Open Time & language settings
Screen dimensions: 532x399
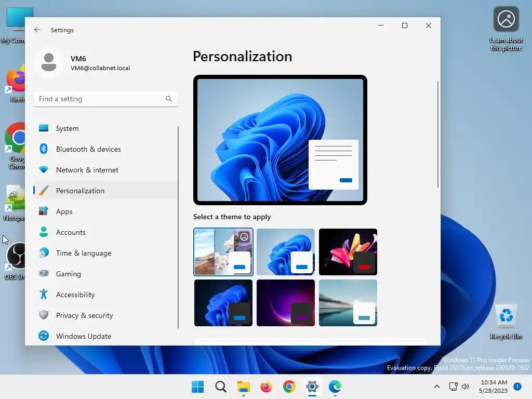(x=105, y=253)
